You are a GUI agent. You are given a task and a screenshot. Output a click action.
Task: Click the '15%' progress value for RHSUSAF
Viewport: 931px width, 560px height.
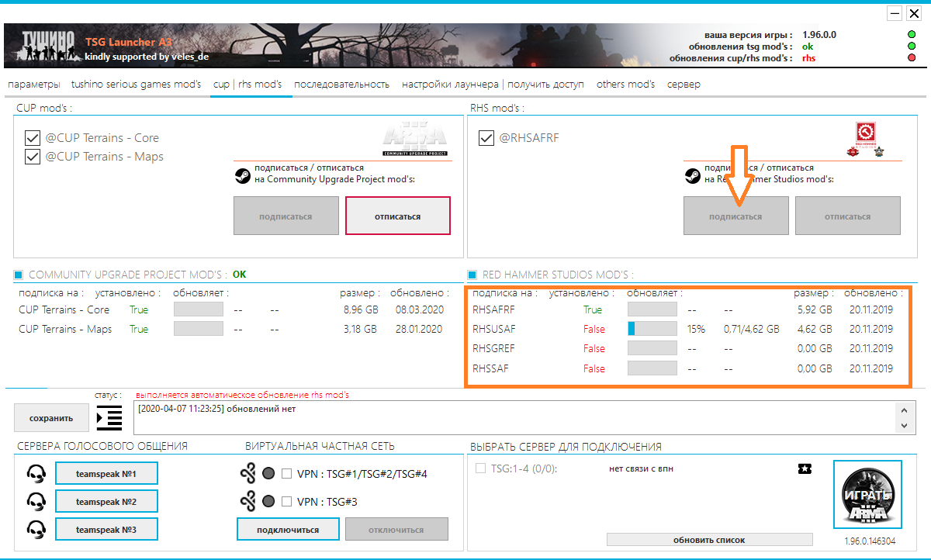(696, 329)
